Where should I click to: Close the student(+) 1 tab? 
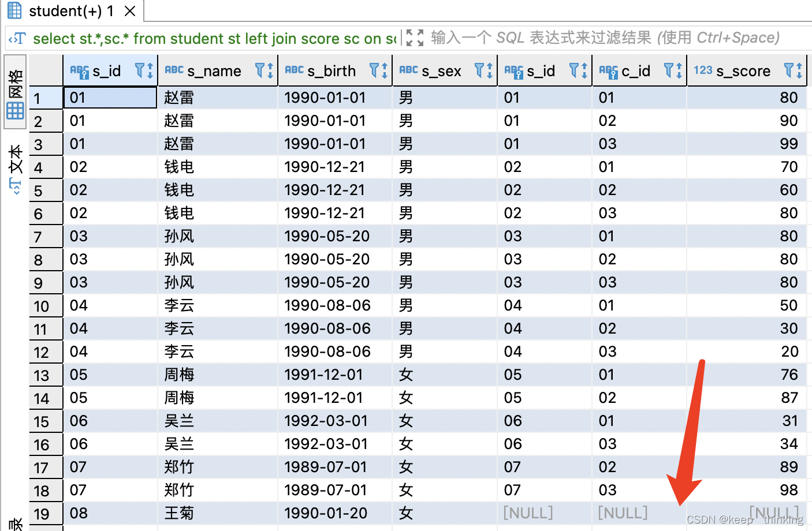click(x=131, y=11)
